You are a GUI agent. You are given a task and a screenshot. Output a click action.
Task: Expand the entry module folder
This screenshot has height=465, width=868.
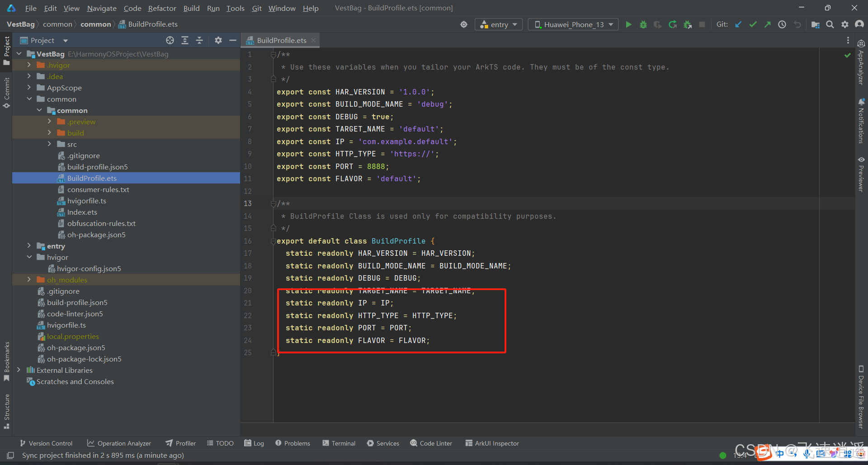tap(29, 246)
